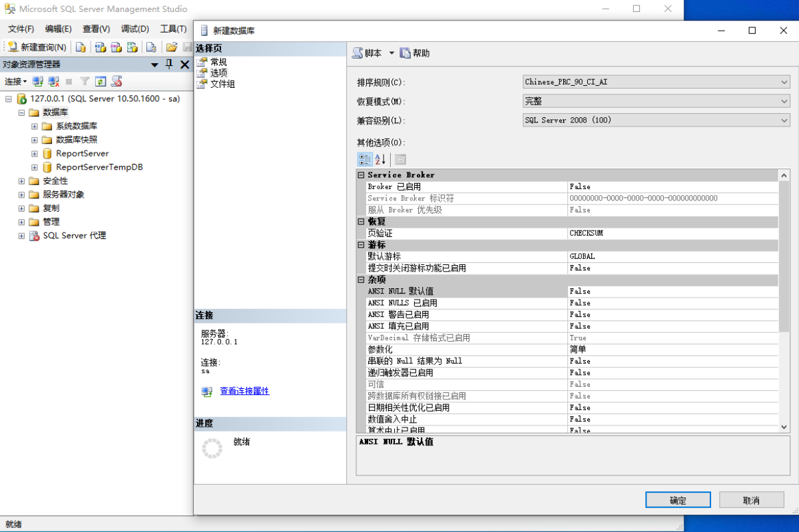Open the 查看连接属性 link
799x532 pixels.
coord(244,391)
